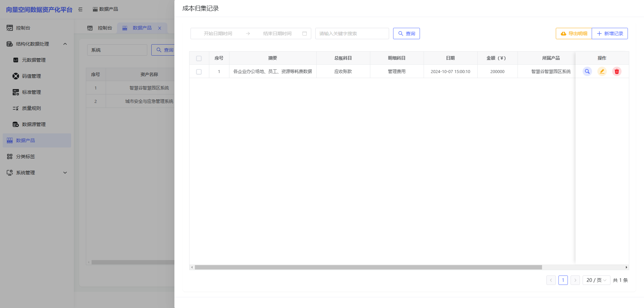Open 质量规则 in the sidebar
This screenshot has height=308, width=644.
31,108
